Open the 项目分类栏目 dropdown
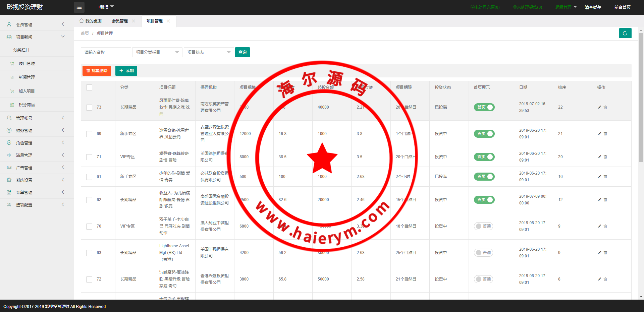 (x=157, y=52)
